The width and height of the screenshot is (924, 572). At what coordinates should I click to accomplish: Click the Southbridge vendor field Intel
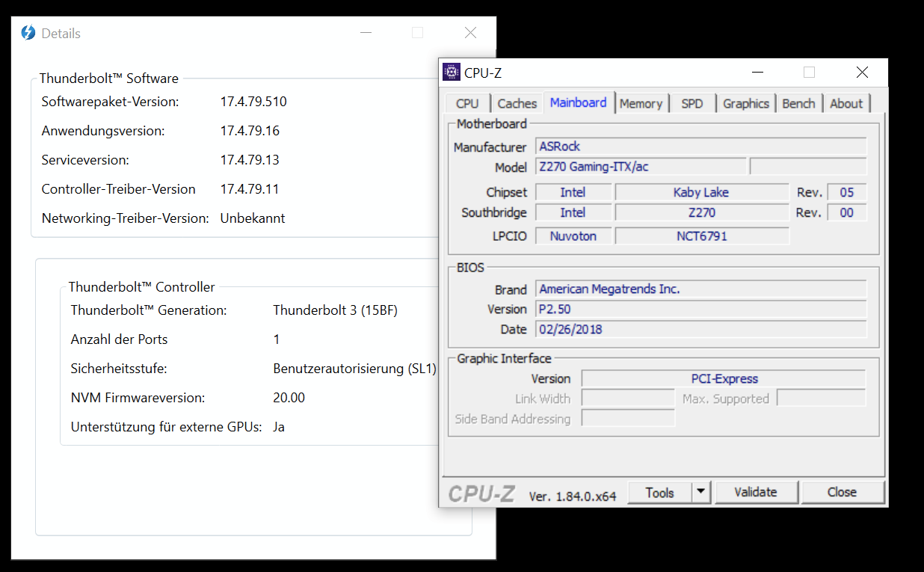[x=573, y=212]
